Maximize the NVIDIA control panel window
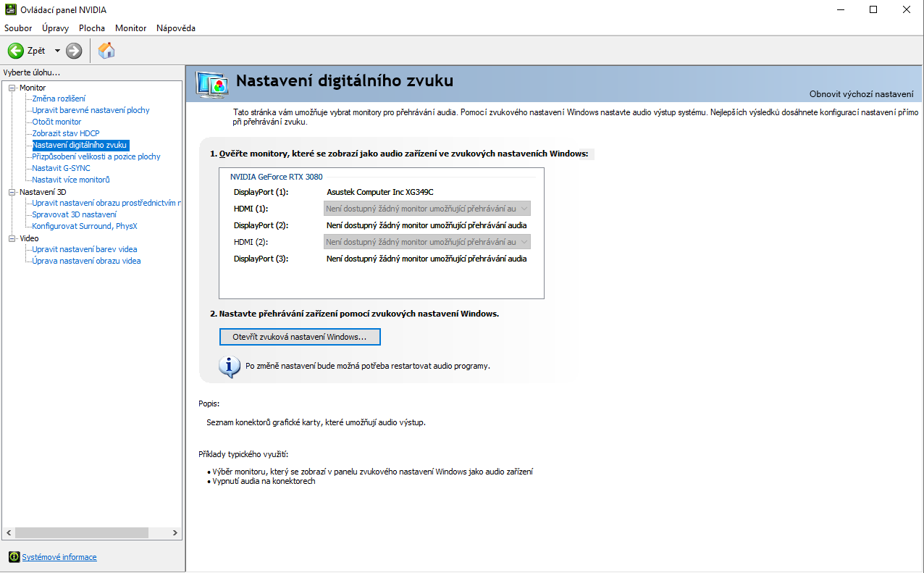 873,9
